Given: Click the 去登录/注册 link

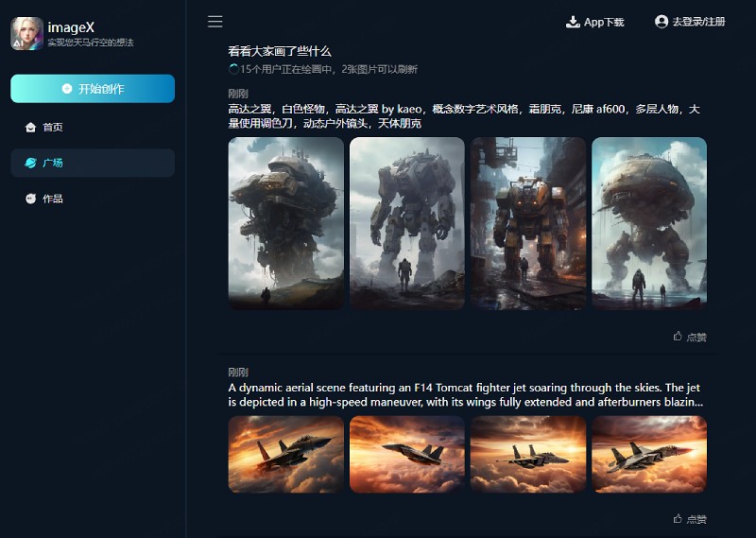Looking at the screenshot, I should coord(698,22).
